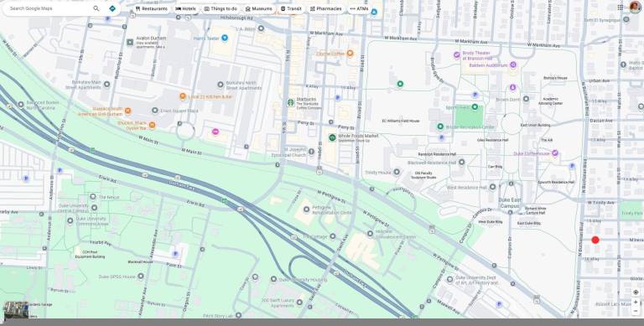Viewport: 644px width, 326px height.
Task: Zoom in with the plus button
Action: [636, 303]
